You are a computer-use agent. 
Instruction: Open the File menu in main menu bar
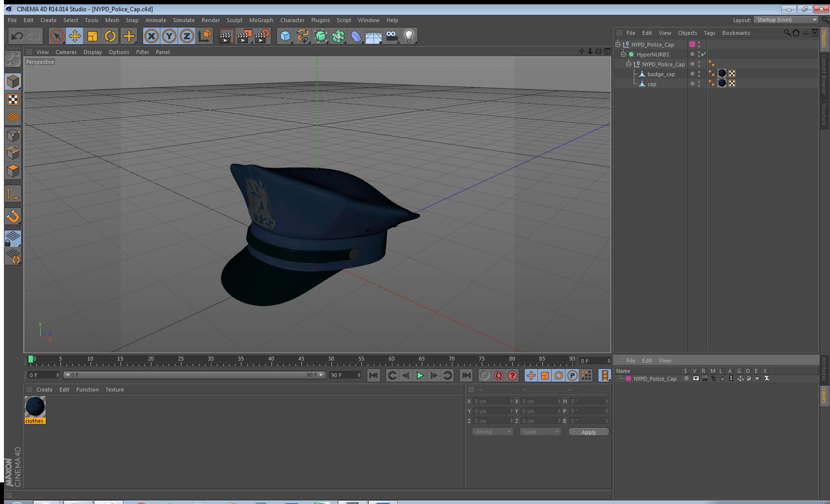point(12,20)
